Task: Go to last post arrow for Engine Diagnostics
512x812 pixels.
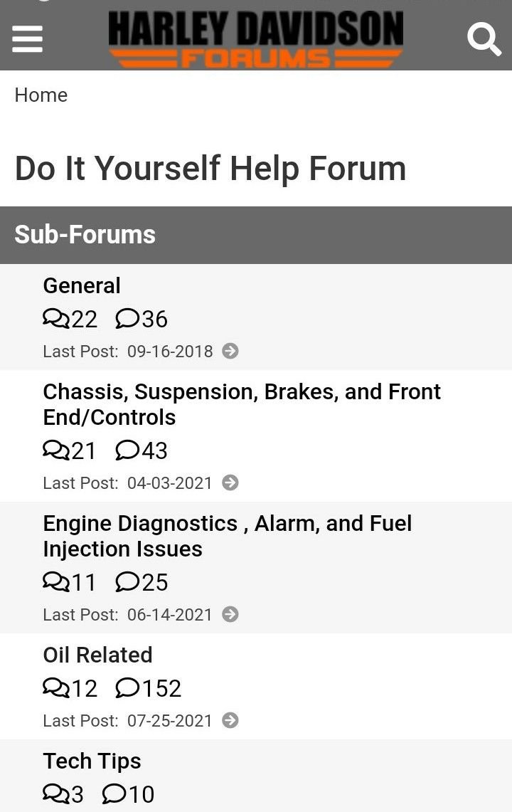Action: tap(230, 614)
